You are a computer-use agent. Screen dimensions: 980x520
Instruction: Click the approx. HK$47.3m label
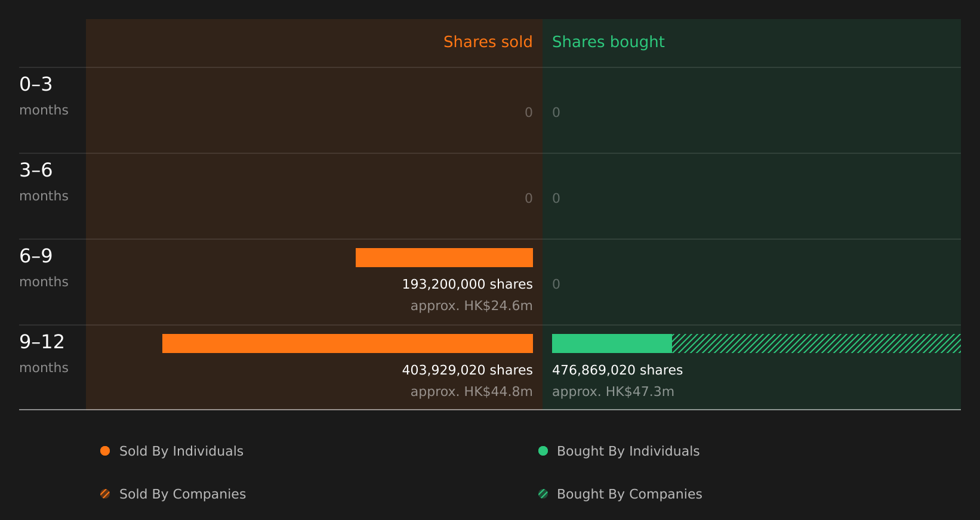(613, 391)
